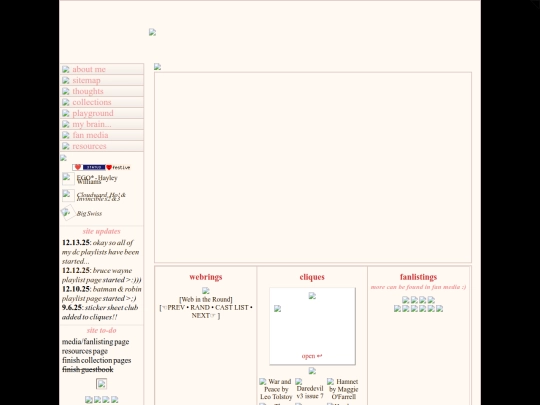Click the boxed image below finish guestbook
The width and height of the screenshot is (540, 405).
(101, 384)
